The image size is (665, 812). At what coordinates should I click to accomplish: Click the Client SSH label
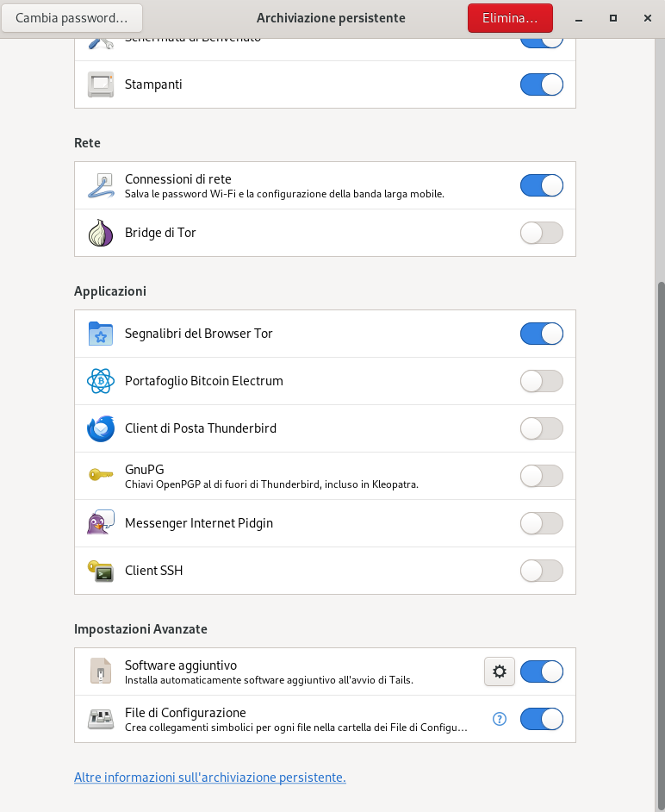(x=153, y=571)
